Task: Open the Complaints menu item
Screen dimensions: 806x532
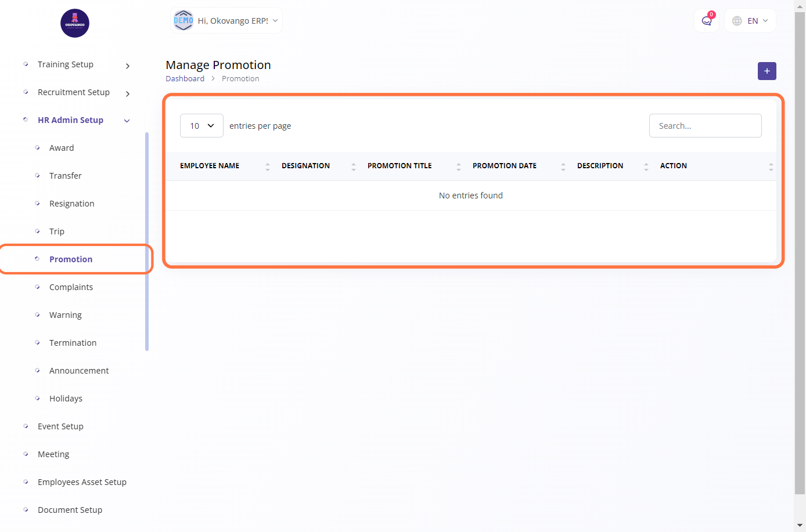Action: [71, 287]
